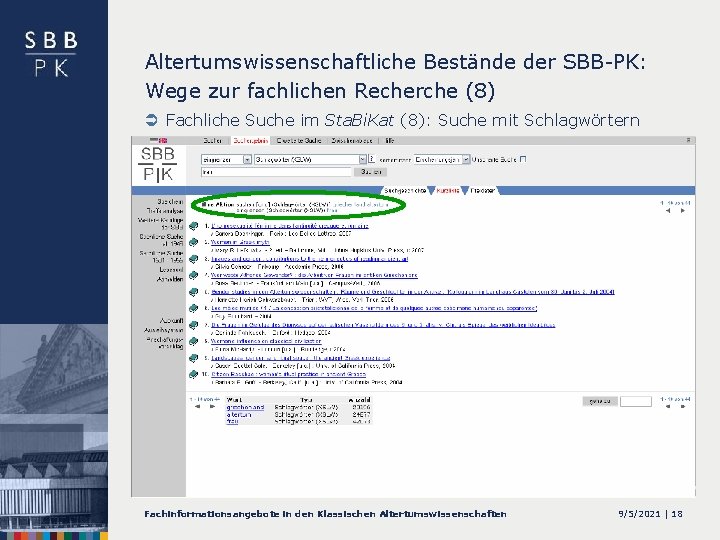Screen dimensions: 720x540
Task: Click Anmelden in left sidebar
Action: point(170,279)
